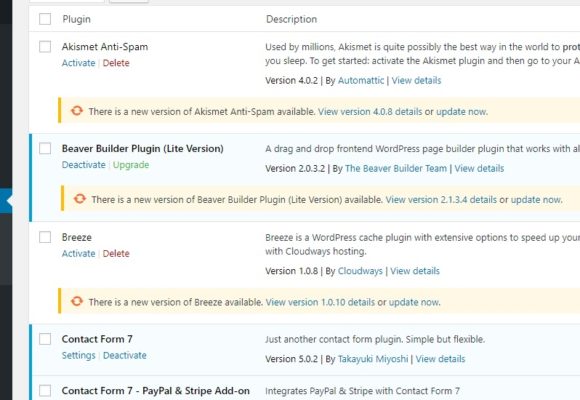The height and width of the screenshot is (400, 580).
Task: View version 1.0.10 details for Breeze
Action: pos(320,302)
